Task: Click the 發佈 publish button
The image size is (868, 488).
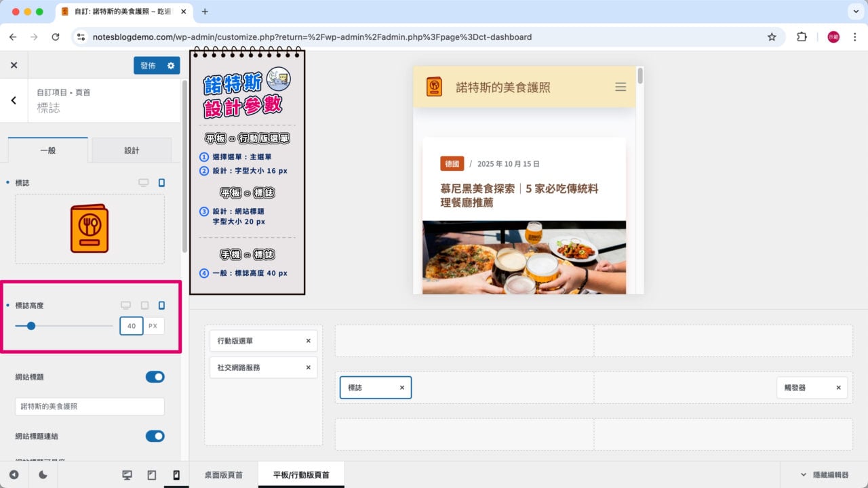Action: [x=148, y=66]
